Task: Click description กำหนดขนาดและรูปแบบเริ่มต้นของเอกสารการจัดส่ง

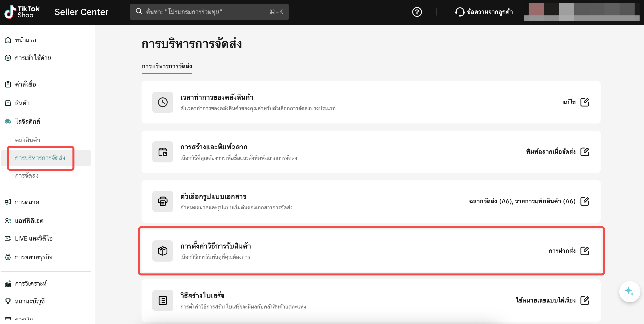Action: coord(236,207)
